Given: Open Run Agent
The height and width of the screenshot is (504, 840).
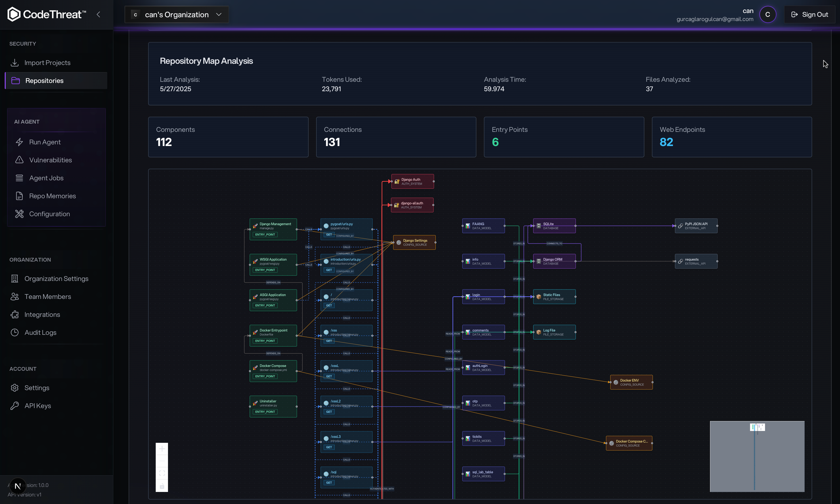Looking at the screenshot, I should [x=57, y=142].
